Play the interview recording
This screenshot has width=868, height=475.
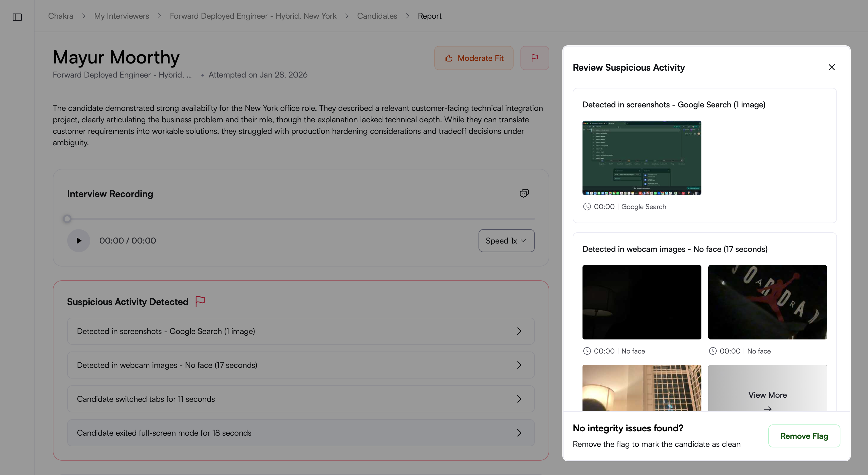[78, 241]
